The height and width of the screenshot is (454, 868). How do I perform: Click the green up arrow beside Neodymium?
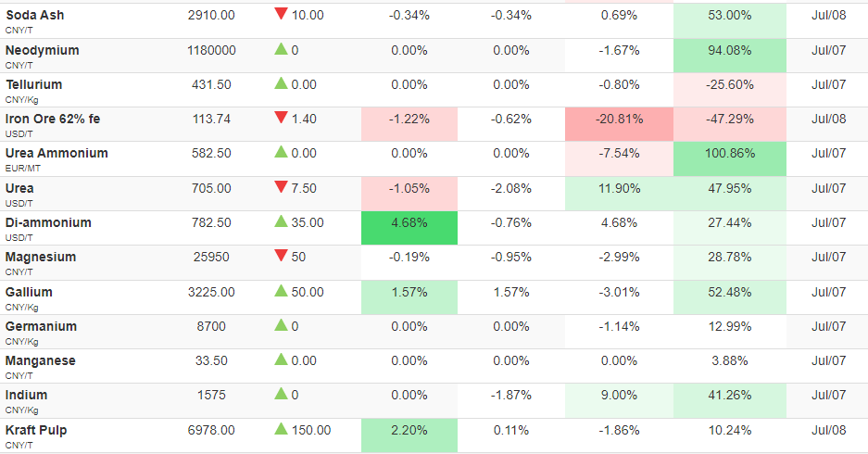(281, 49)
